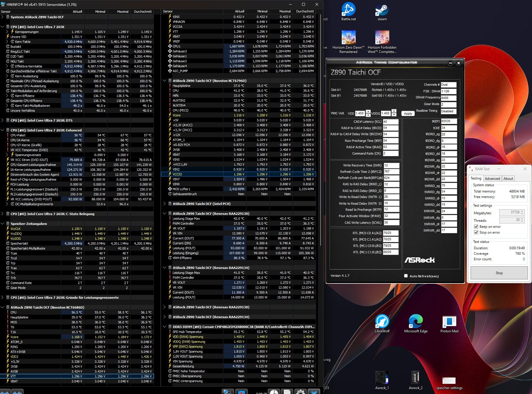Click the Gear Mode field in Timing Configurator

[449, 105]
